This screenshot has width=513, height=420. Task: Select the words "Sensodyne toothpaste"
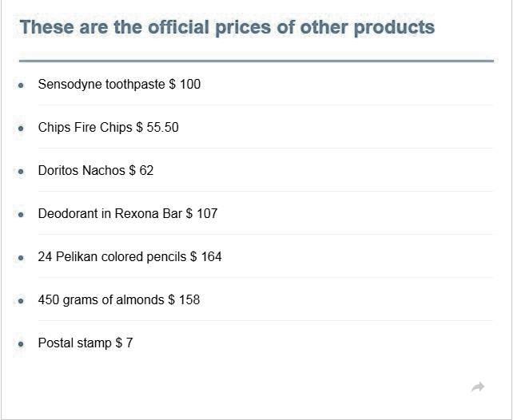tap(101, 84)
